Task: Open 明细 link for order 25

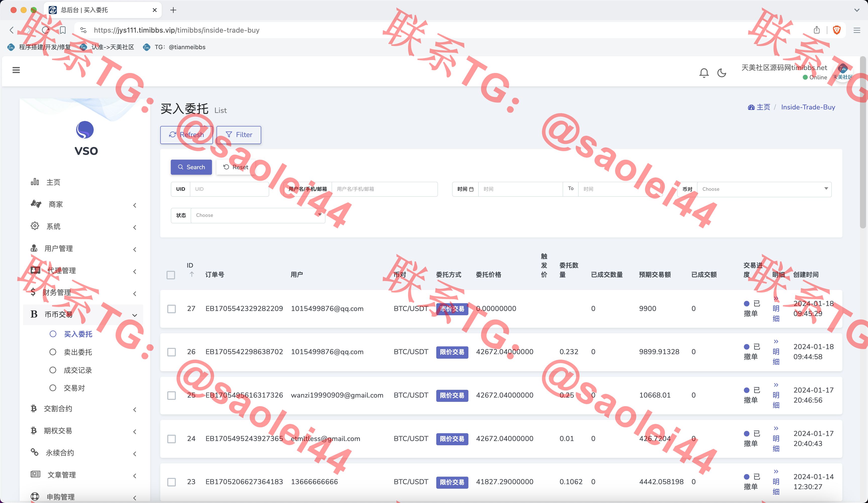Action: pyautogui.click(x=776, y=395)
